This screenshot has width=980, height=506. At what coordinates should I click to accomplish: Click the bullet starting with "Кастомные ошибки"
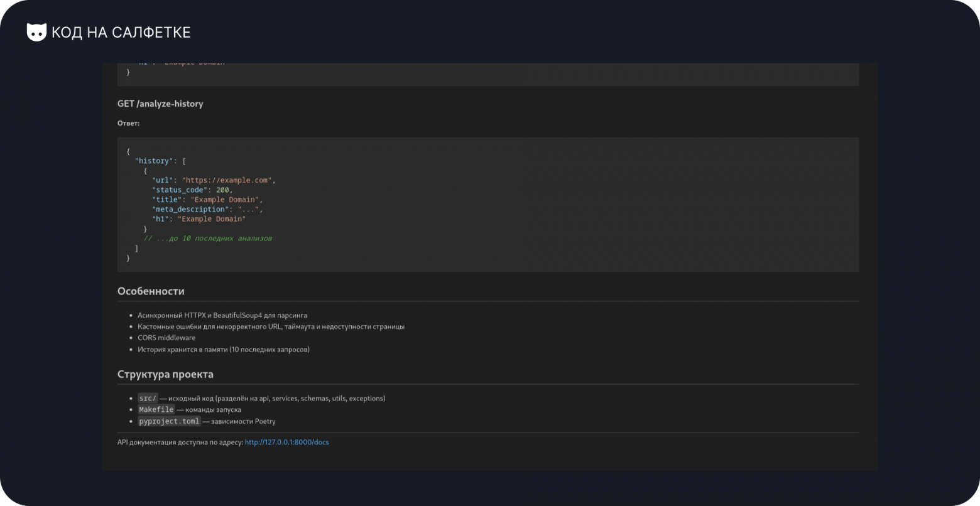[x=271, y=326]
